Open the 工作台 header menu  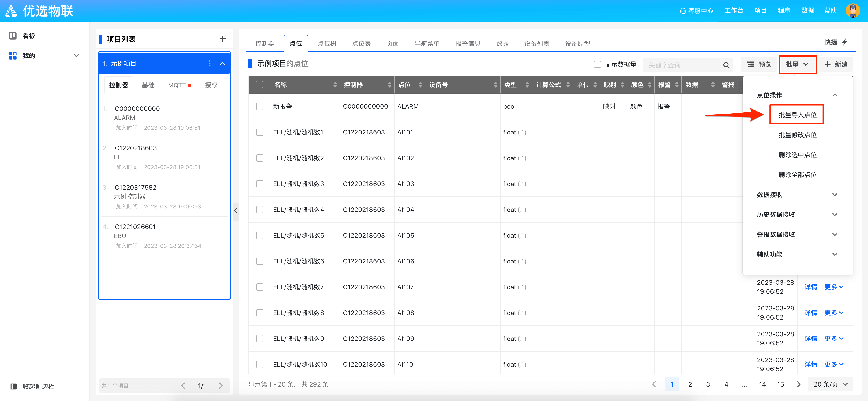[x=733, y=11]
